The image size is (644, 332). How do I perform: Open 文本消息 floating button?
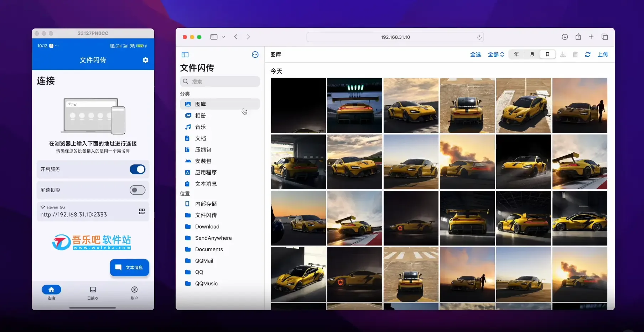click(x=129, y=268)
